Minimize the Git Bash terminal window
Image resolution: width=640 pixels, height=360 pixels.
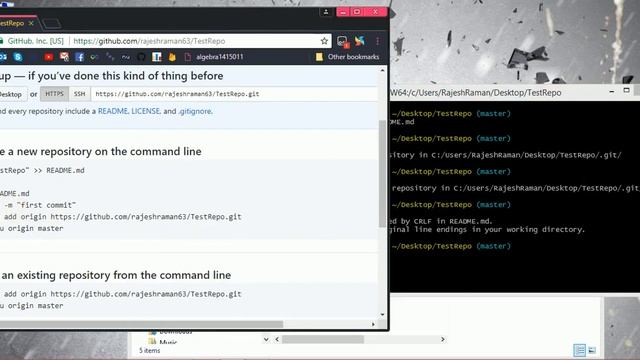tap(611, 91)
